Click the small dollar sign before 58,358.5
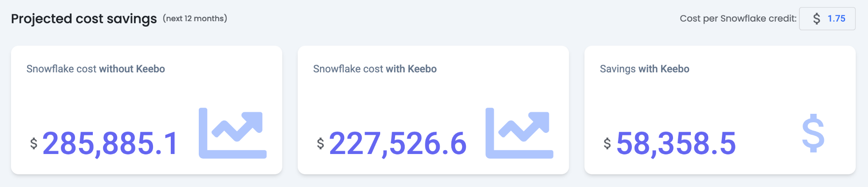 tap(607, 143)
